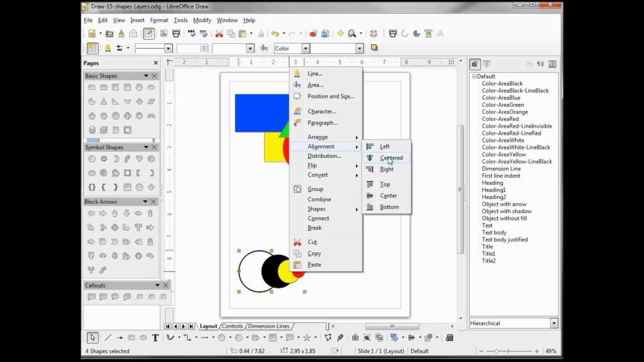Select Object with shadow style
Viewport: 644px width, 362px height.
507,212
